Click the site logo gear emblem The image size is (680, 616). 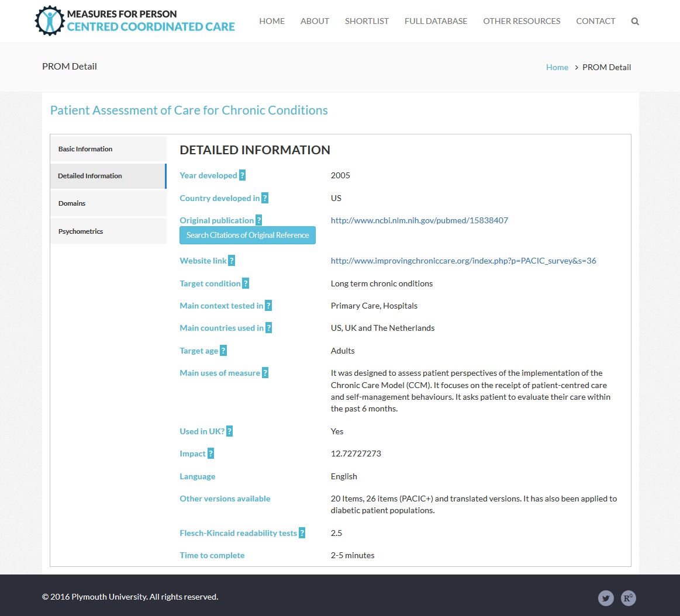tap(49, 21)
